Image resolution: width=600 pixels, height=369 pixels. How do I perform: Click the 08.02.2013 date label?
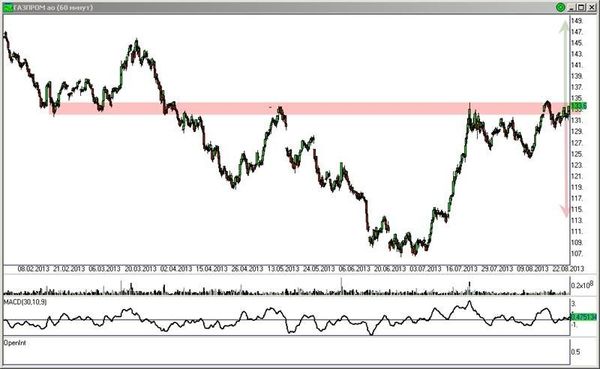click(33, 269)
